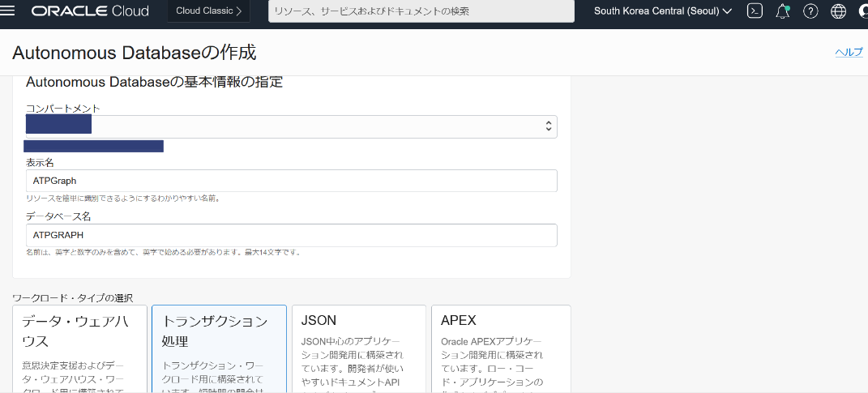Click the database name 最大14文字 hint text

[x=163, y=252]
